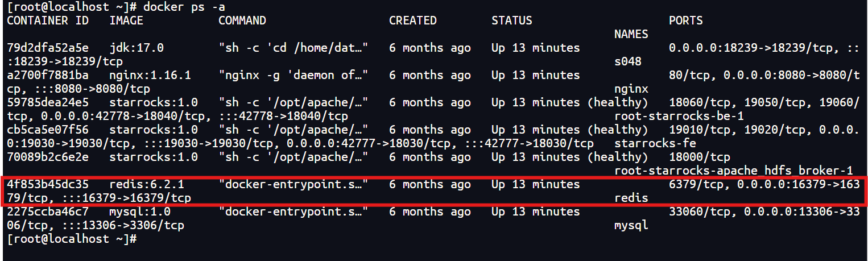
Task: Click the COMMAND column header
Action: pyautogui.click(x=242, y=20)
